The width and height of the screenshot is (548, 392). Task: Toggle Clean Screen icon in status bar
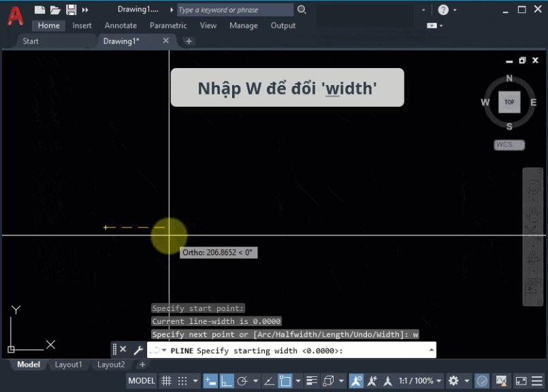tap(521, 380)
